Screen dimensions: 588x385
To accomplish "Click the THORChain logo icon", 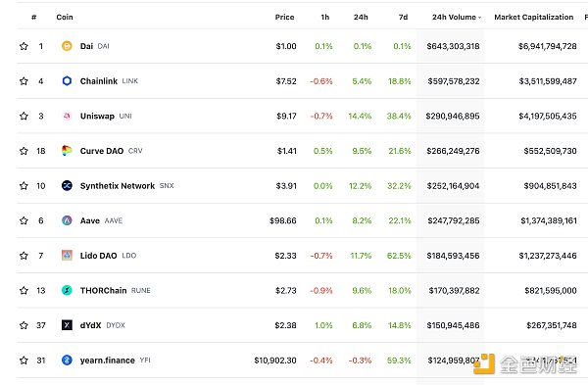I will pyautogui.click(x=67, y=290).
